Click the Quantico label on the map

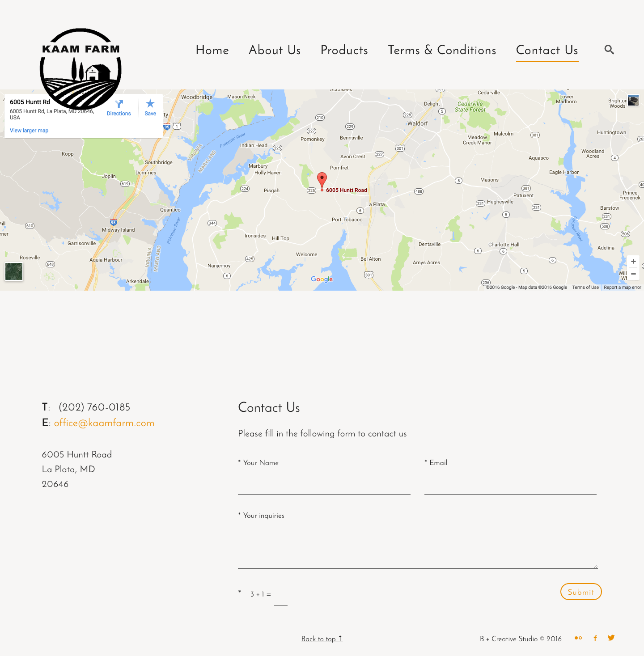tap(170, 210)
